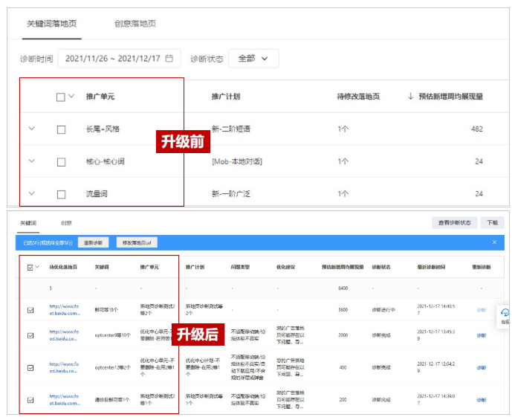Click the 修改落地页url button
The width and height of the screenshot is (515, 420).
point(137,242)
